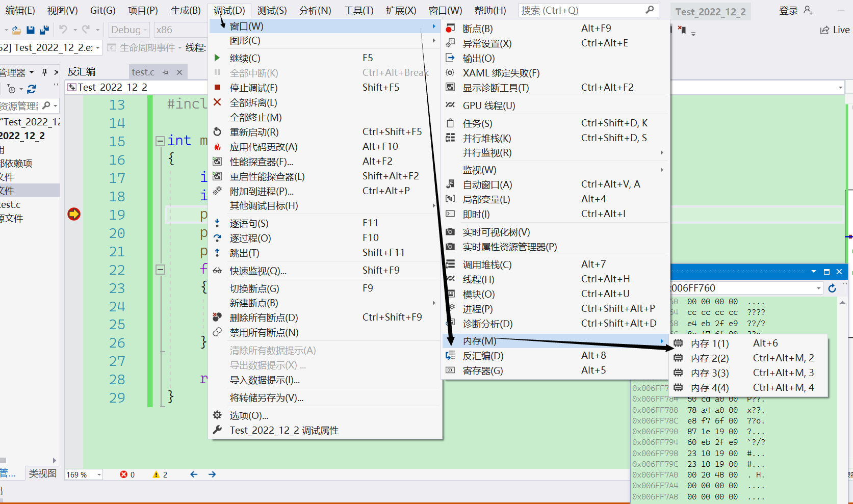Click the memory window refresh icon
Viewport: 853px width, 504px height.
pyautogui.click(x=832, y=288)
